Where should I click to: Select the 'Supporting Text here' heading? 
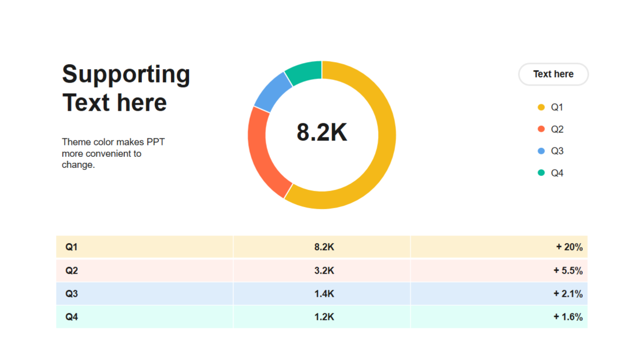point(126,88)
